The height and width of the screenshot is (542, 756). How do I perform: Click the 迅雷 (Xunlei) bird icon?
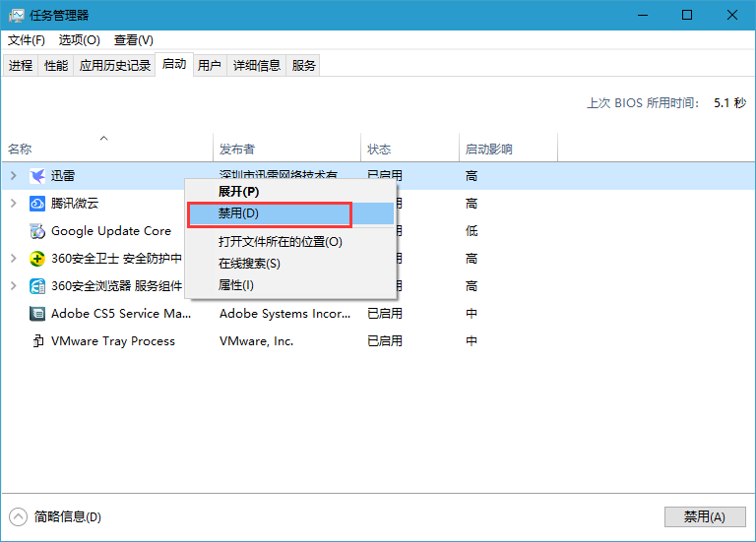[x=37, y=176]
